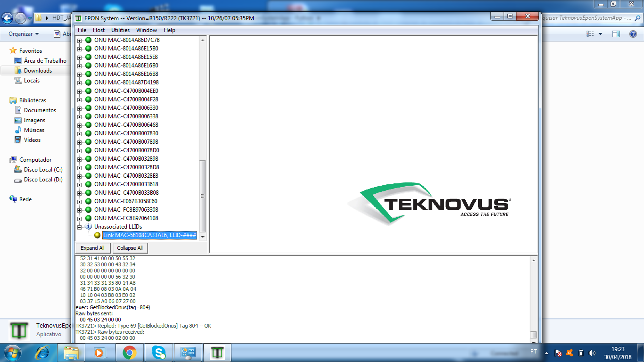Click the Documentos library icon in Explorer

tap(18, 110)
